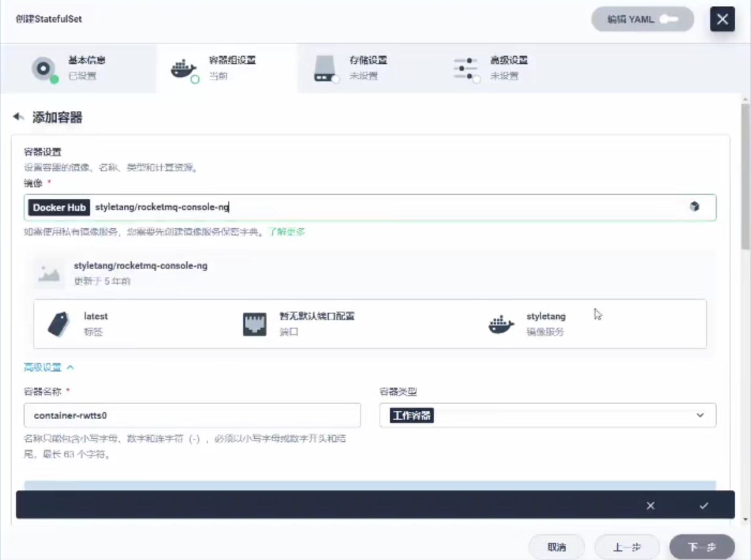The height and width of the screenshot is (560, 751).
Task: Open the 了解更多 link
Action: (287, 232)
